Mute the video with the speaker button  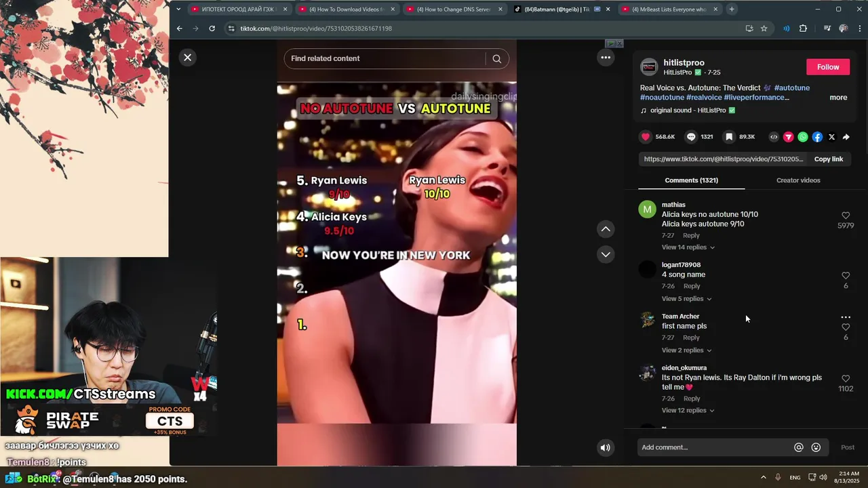[606, 447]
